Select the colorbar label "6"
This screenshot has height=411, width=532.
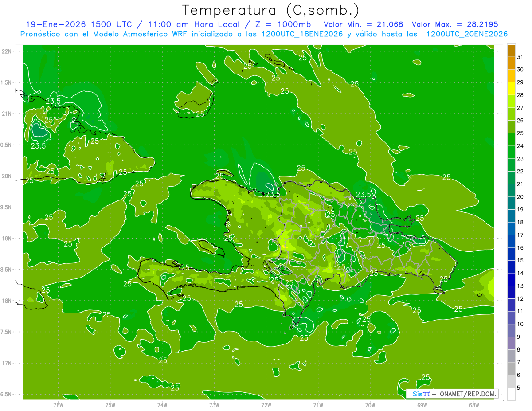click(x=519, y=375)
